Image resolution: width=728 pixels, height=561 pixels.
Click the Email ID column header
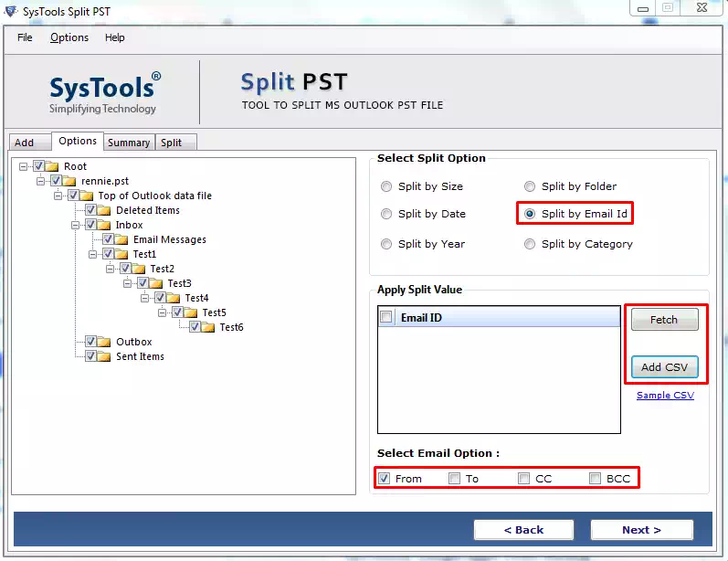(499, 317)
